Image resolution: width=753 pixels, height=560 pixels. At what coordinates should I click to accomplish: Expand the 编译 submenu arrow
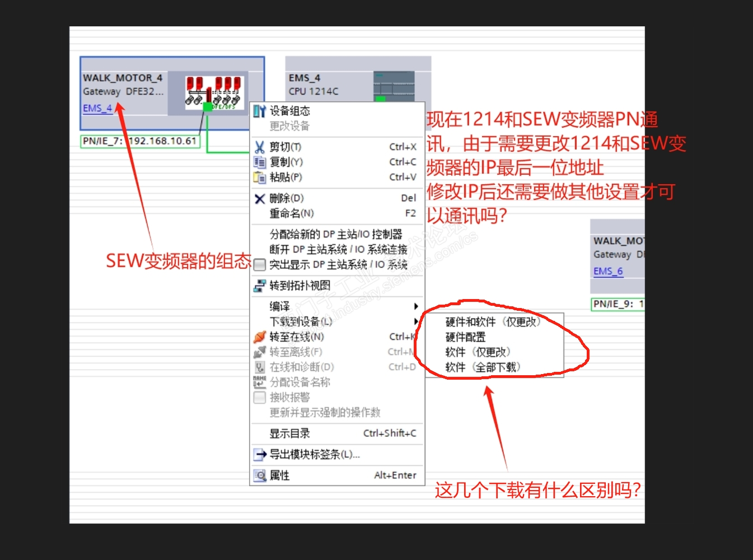tap(416, 306)
